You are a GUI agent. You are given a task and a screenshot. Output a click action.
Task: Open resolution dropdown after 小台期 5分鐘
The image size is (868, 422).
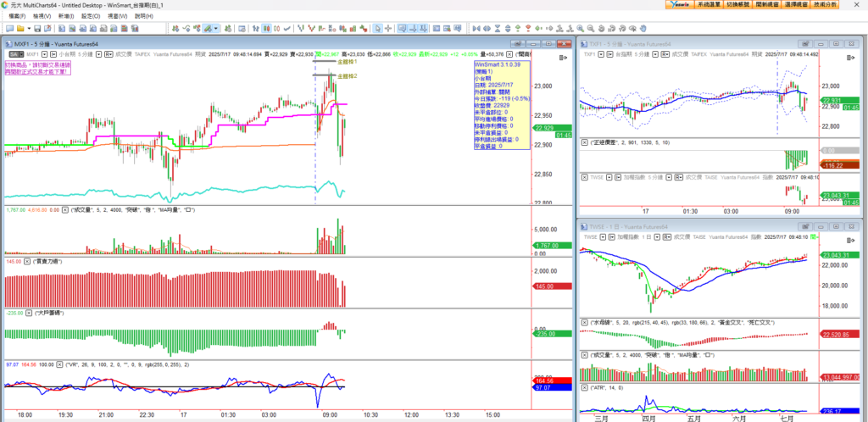pos(98,54)
